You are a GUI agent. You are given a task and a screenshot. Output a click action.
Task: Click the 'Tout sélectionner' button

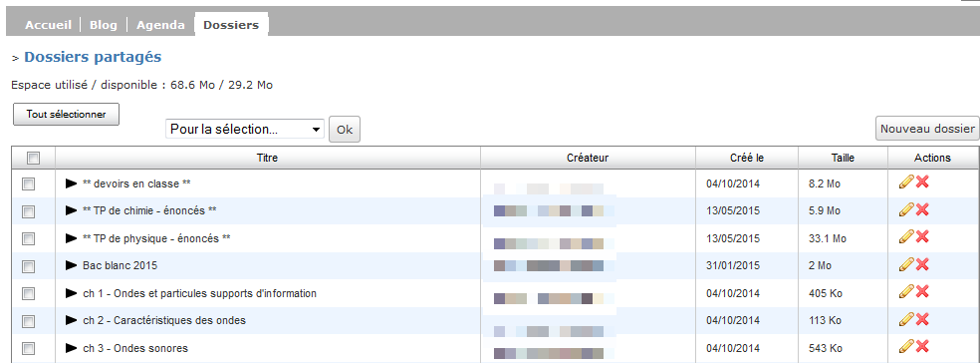[x=67, y=115]
